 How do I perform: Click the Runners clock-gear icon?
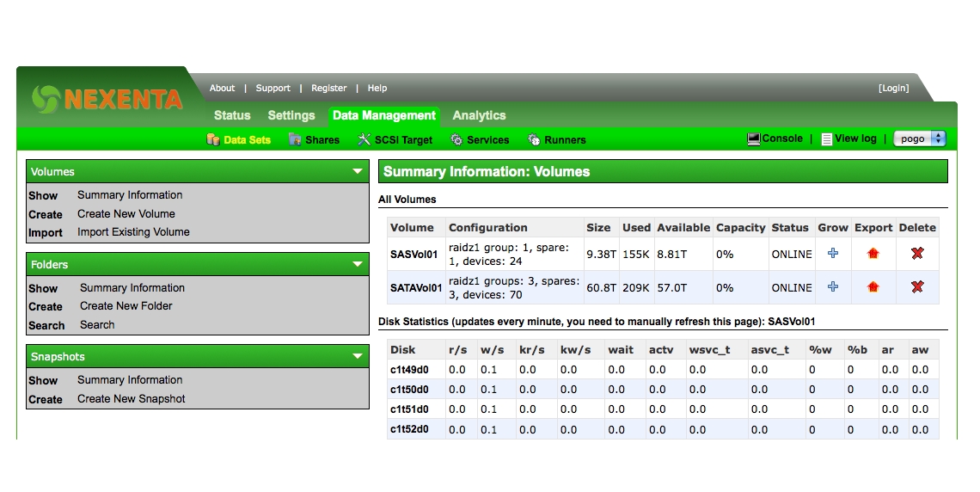coord(534,139)
